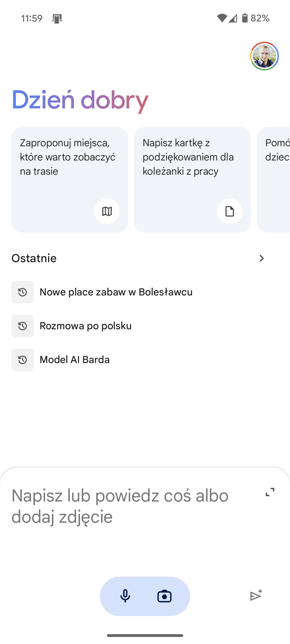Tap the bottom home gesture bar
The height and width of the screenshot is (644, 290).
(x=145, y=635)
